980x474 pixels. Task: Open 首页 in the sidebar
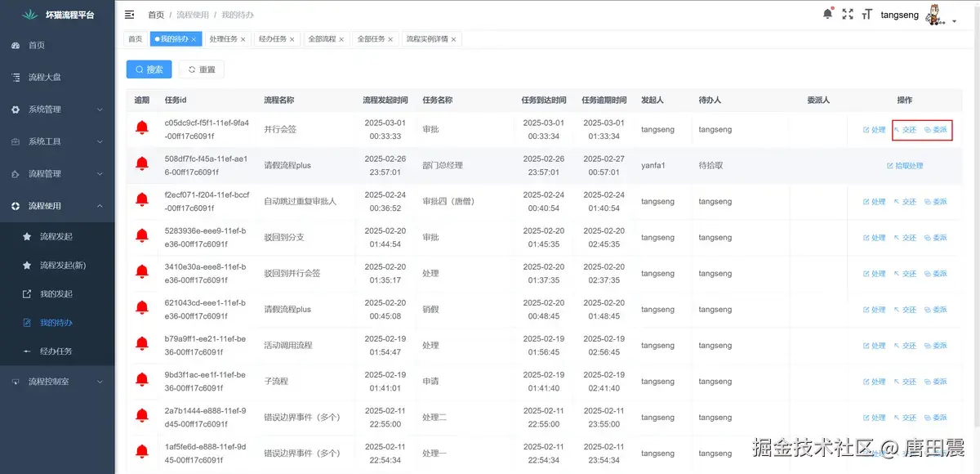tap(57, 46)
